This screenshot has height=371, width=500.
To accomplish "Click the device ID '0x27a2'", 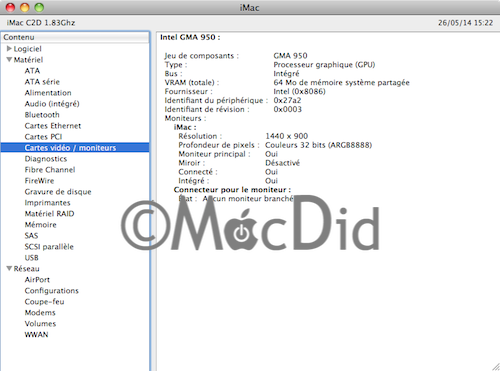I will (x=287, y=100).
